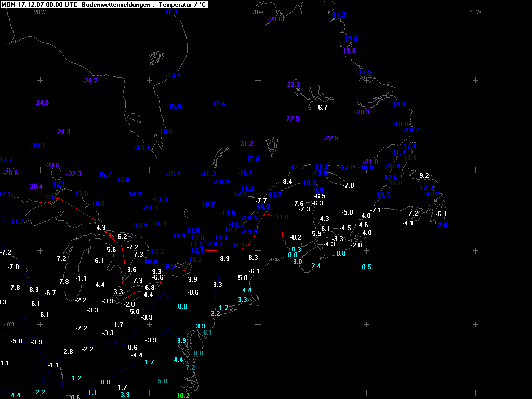
Task: Select the -19.1 blue temperature reading
Action: point(38,145)
